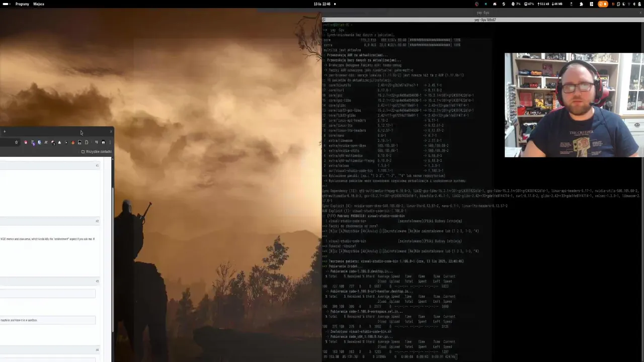Click the night light moon tray icon
Image resolution: width=644 pixels, height=362 pixels.
pos(623,4)
